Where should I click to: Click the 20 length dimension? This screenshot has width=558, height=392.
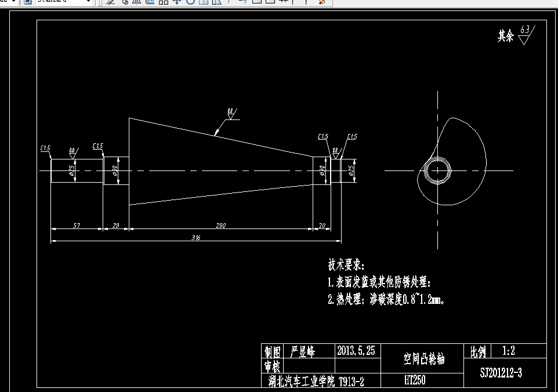point(322,226)
